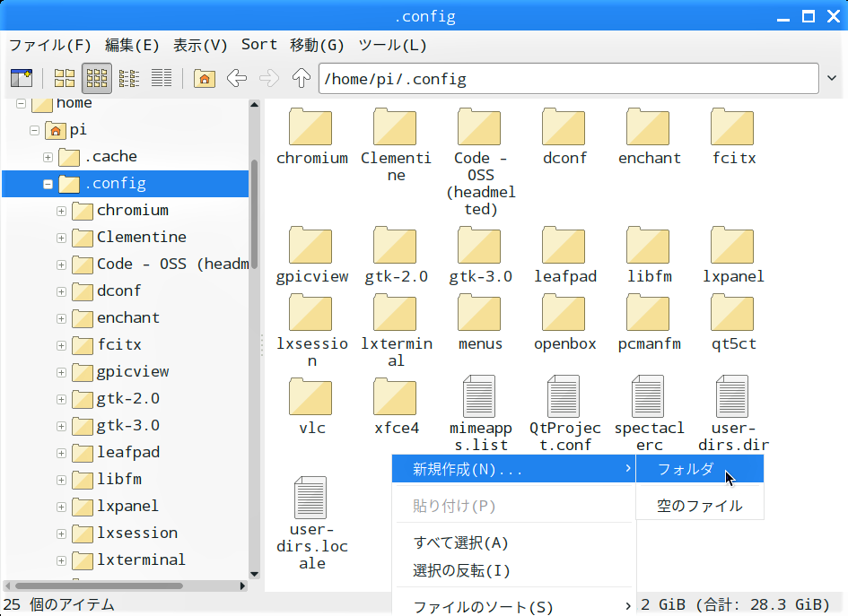Expand dconf node in the tree
The width and height of the screenshot is (848, 616).
coord(62,291)
